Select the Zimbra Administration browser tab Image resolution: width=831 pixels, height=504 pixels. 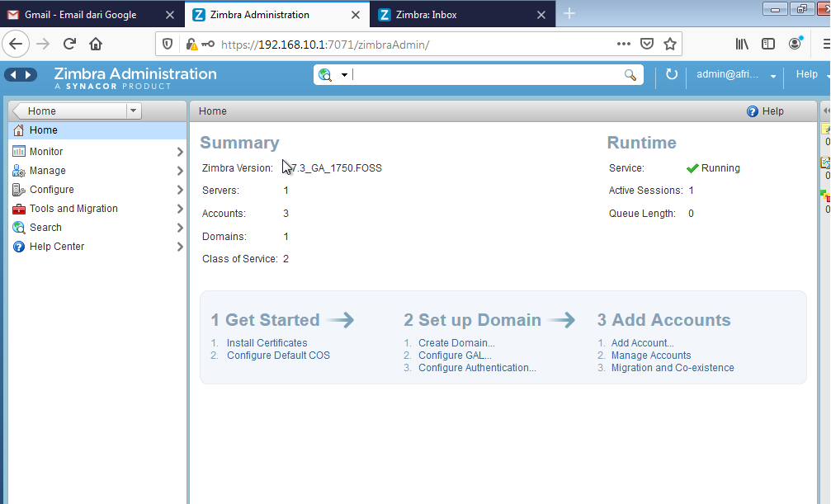point(277,14)
